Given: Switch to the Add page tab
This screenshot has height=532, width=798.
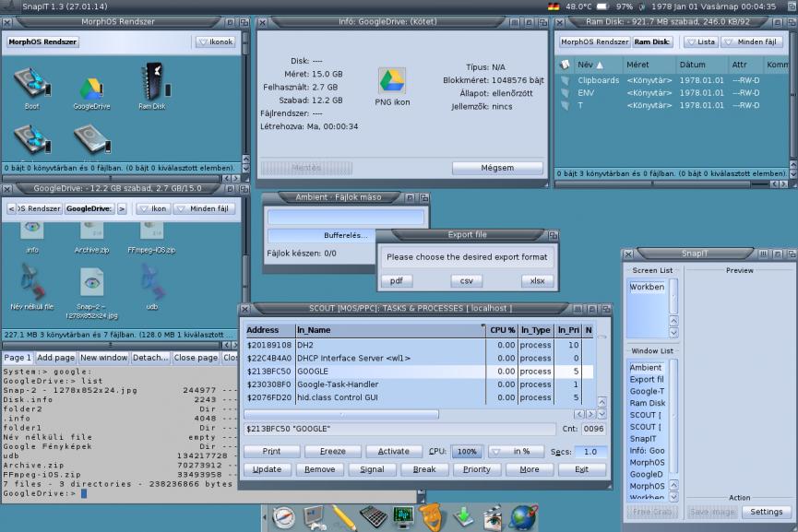Looking at the screenshot, I should (56, 358).
